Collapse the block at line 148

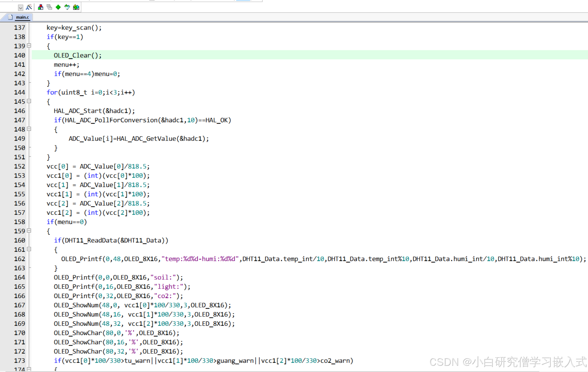29,129
